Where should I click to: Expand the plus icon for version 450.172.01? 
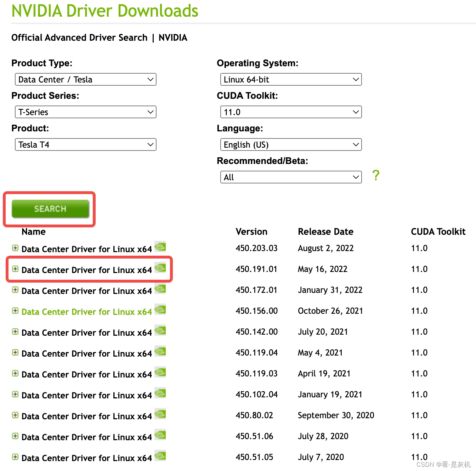15,290
